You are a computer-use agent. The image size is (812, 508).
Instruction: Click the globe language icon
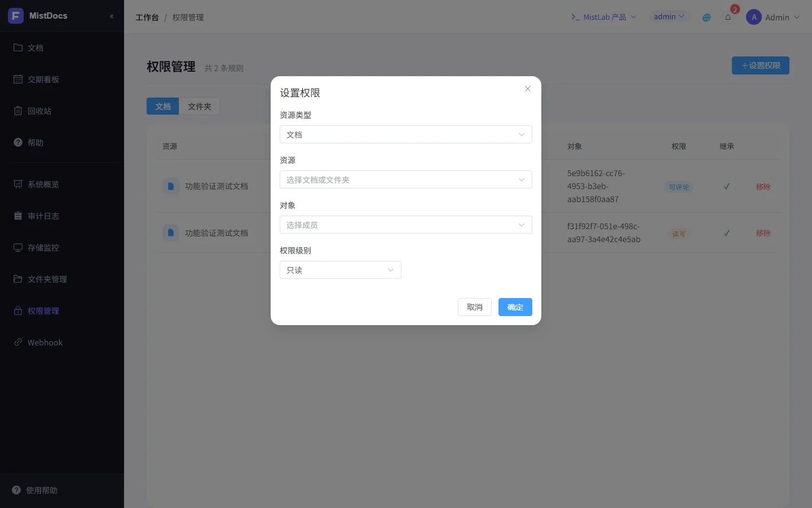tap(707, 17)
